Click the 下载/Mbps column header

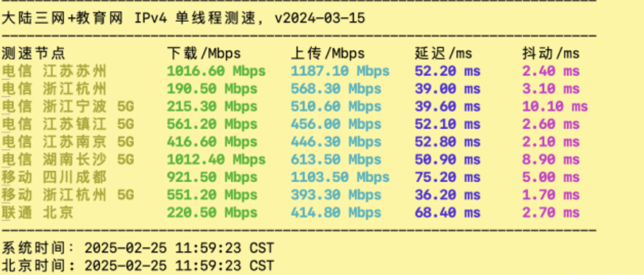click(204, 53)
